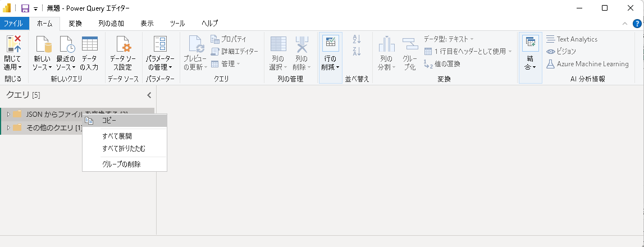Viewport: 644px width, 247px height.
Task: Choose グループの削除 from the context menu
Action: (125, 164)
